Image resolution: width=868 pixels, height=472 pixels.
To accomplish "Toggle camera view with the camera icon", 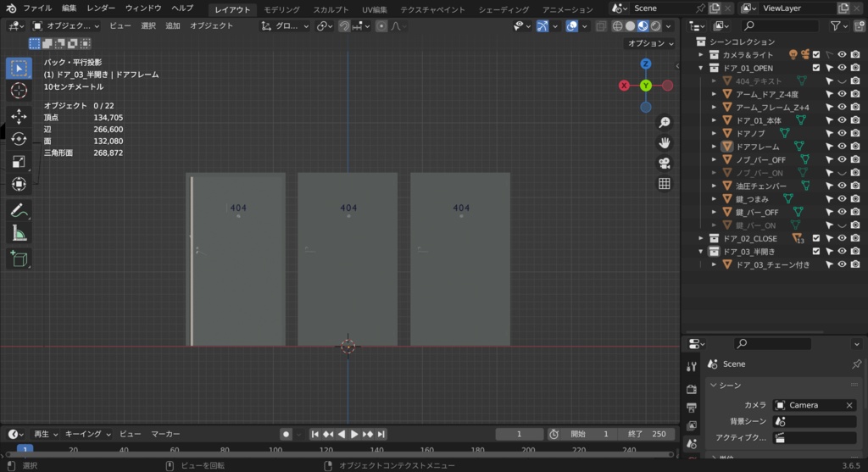I will [x=665, y=163].
